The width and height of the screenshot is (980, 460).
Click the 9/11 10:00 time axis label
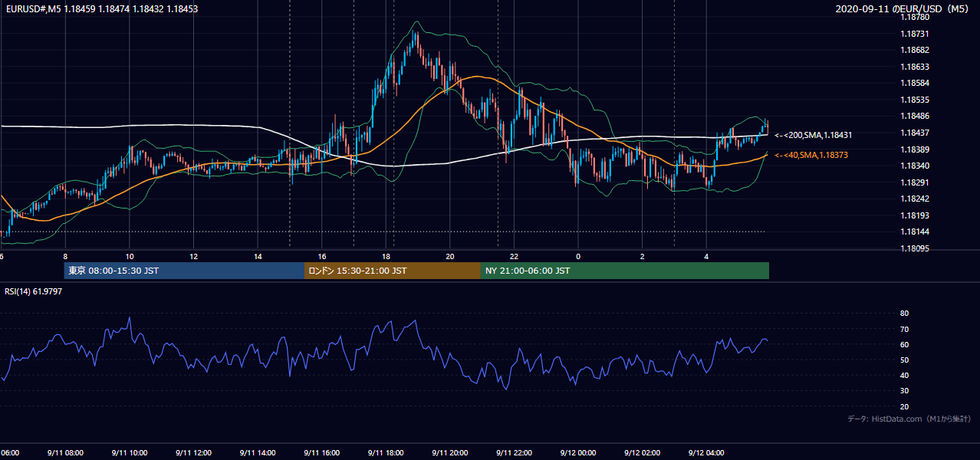pyautogui.click(x=130, y=453)
